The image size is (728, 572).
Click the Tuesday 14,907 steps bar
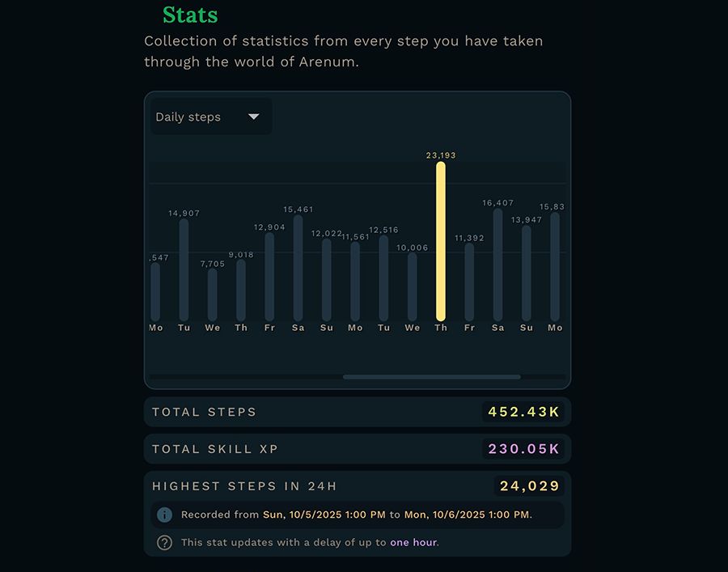tap(184, 269)
